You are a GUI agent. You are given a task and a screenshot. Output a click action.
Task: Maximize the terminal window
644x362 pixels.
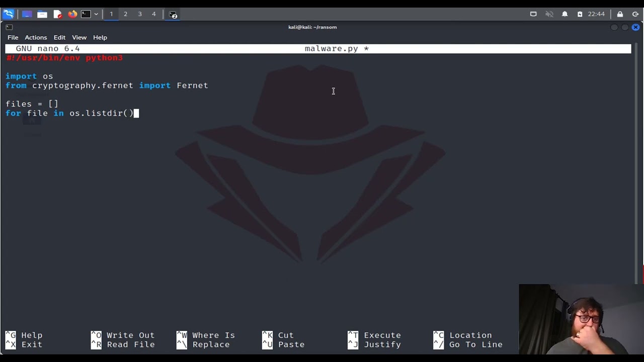[x=625, y=27]
